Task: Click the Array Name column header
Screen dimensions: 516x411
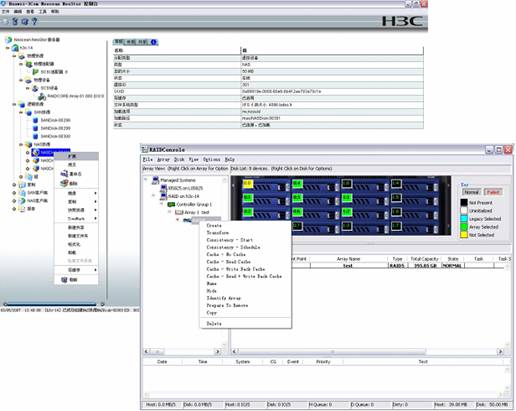Action: point(348,259)
